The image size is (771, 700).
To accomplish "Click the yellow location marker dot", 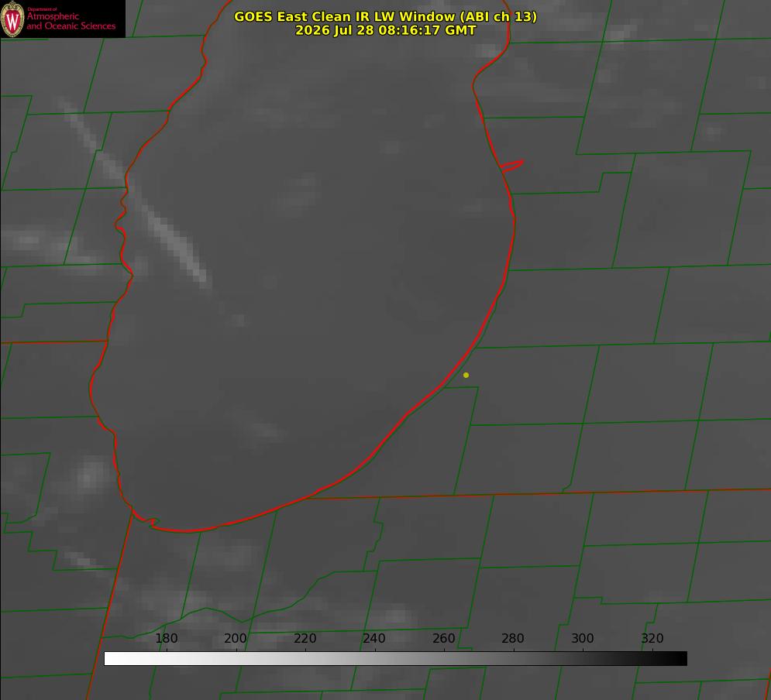I will click(x=466, y=375).
